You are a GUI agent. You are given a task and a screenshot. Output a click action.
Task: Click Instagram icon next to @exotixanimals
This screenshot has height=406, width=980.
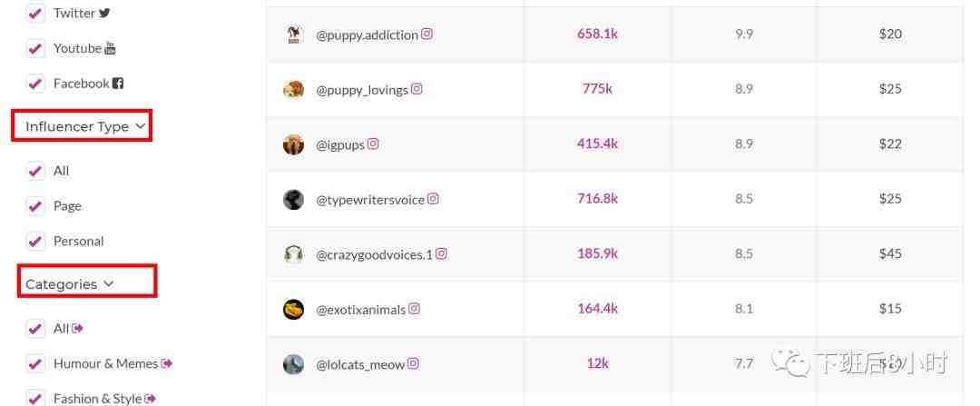pyautogui.click(x=415, y=309)
